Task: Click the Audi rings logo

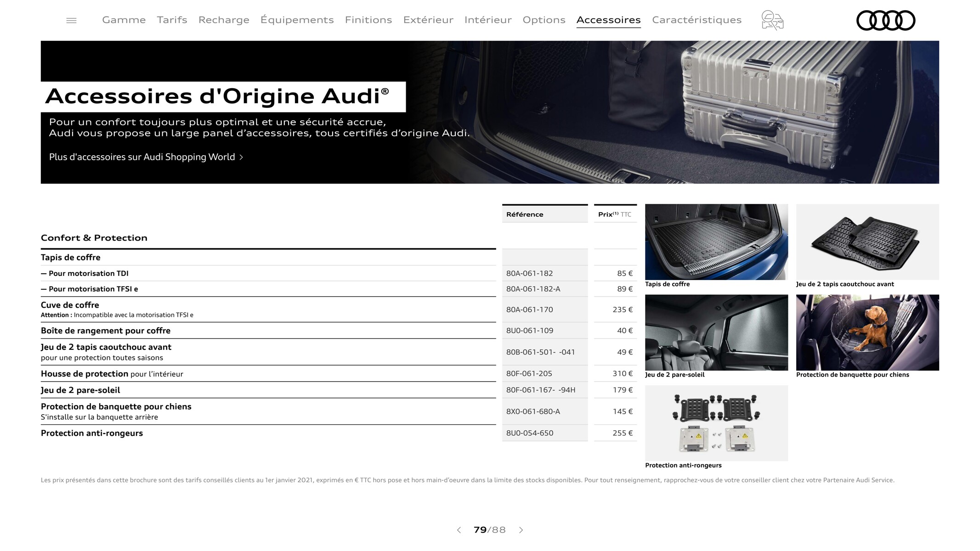Action: pyautogui.click(x=885, y=21)
